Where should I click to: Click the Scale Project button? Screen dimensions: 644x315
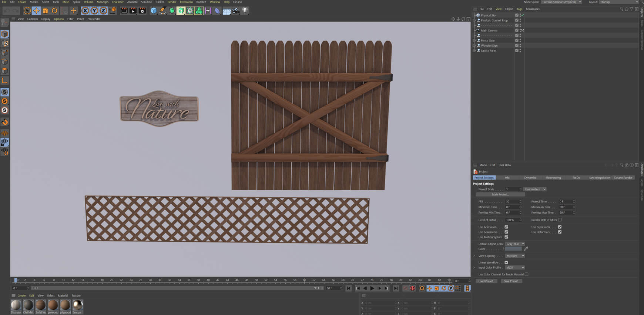click(500, 194)
